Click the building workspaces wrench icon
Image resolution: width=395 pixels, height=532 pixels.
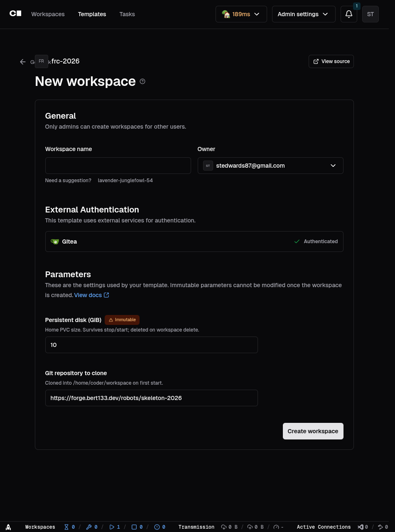pyautogui.click(x=88, y=527)
